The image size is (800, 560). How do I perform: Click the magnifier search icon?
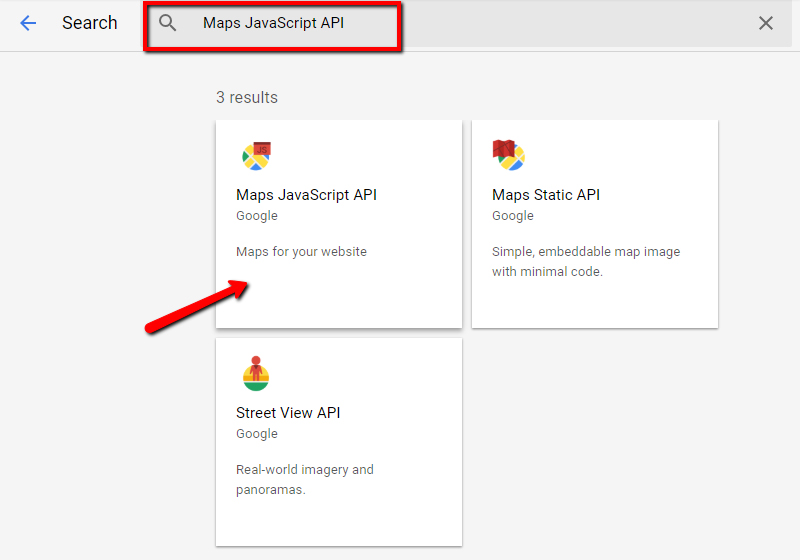[x=167, y=23]
